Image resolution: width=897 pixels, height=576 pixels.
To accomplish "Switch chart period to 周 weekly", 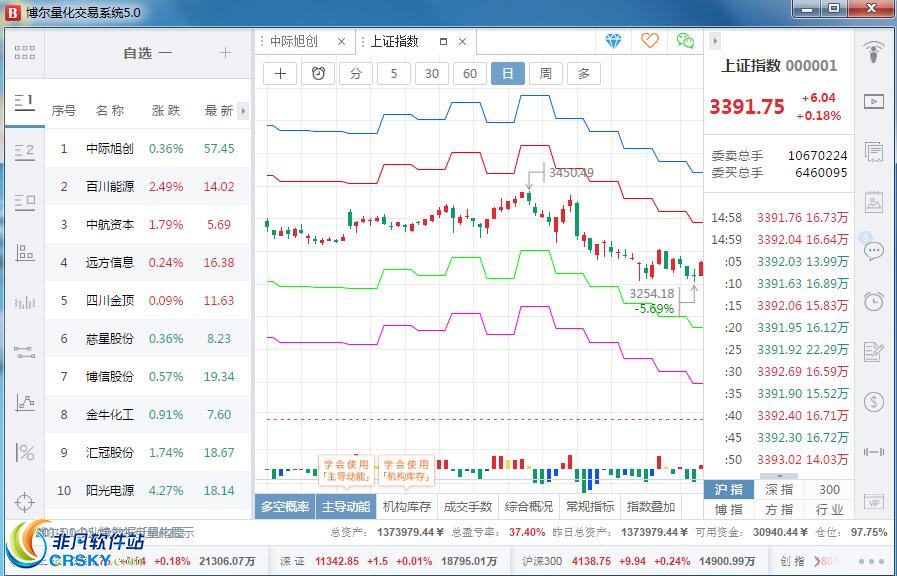I will 545,73.
